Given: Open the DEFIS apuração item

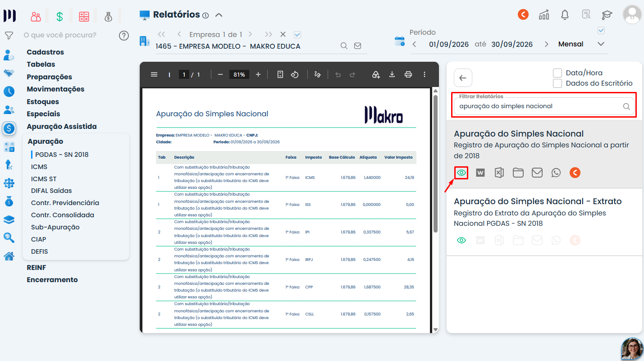Looking at the screenshot, I should (40, 251).
